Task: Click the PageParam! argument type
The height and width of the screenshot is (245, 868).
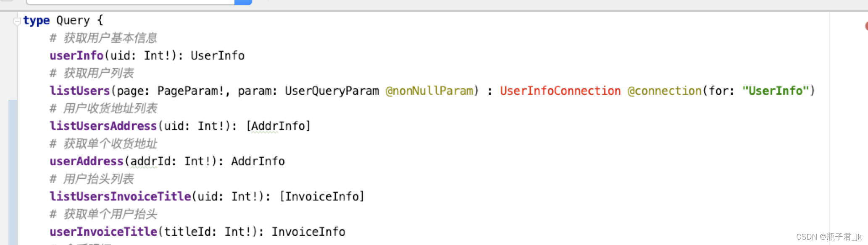Action: pos(191,91)
